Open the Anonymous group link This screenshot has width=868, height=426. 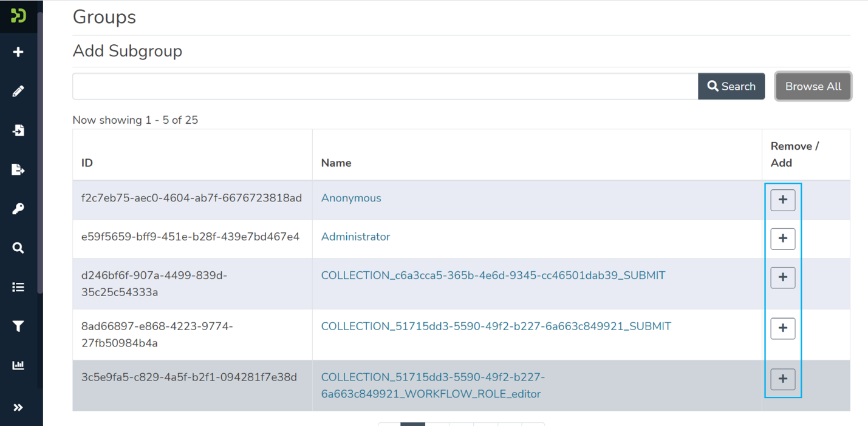(x=351, y=198)
